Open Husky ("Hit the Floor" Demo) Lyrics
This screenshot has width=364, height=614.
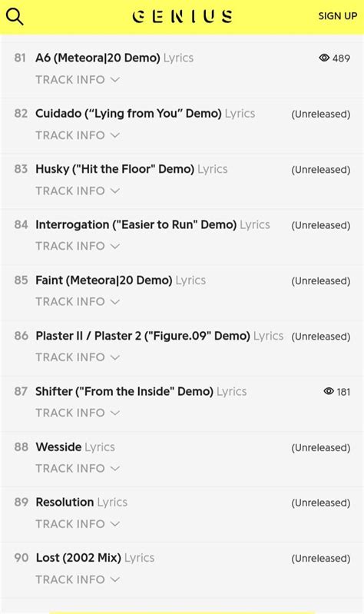[x=131, y=169]
